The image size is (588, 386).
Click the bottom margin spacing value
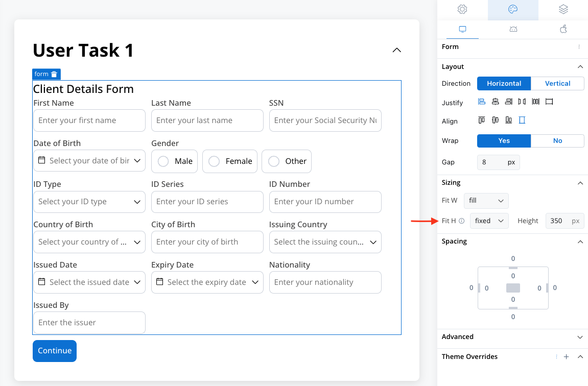point(513,317)
